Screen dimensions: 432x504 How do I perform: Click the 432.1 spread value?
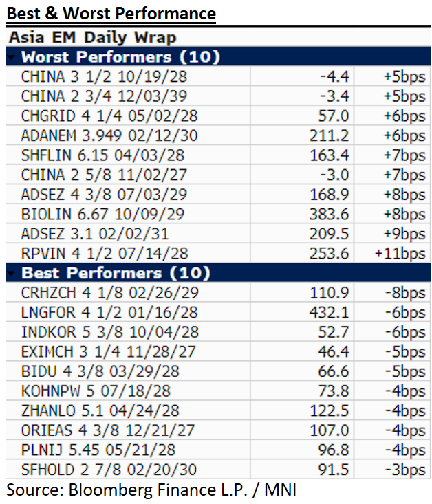tap(330, 313)
